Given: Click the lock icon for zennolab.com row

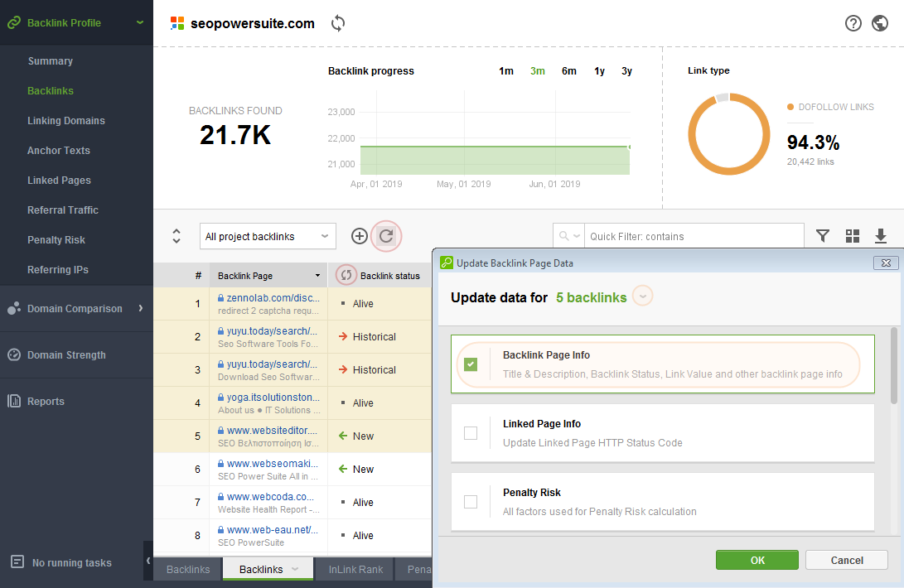Looking at the screenshot, I should (220, 298).
